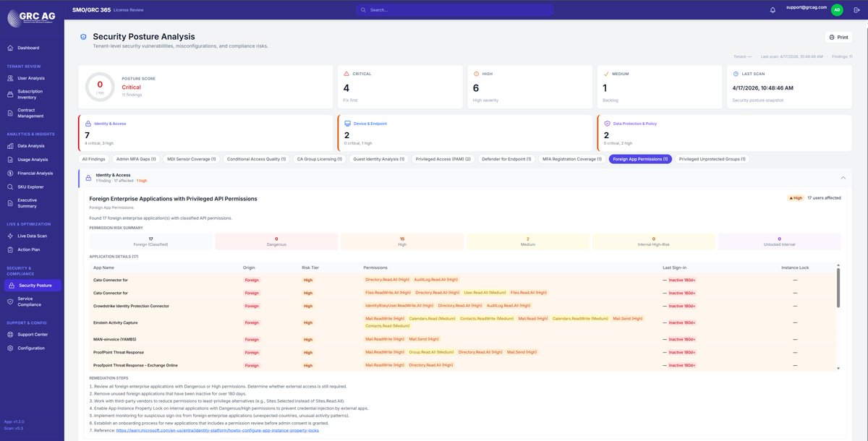
Task: Click the Dangerous permission count tile
Action: click(x=276, y=241)
